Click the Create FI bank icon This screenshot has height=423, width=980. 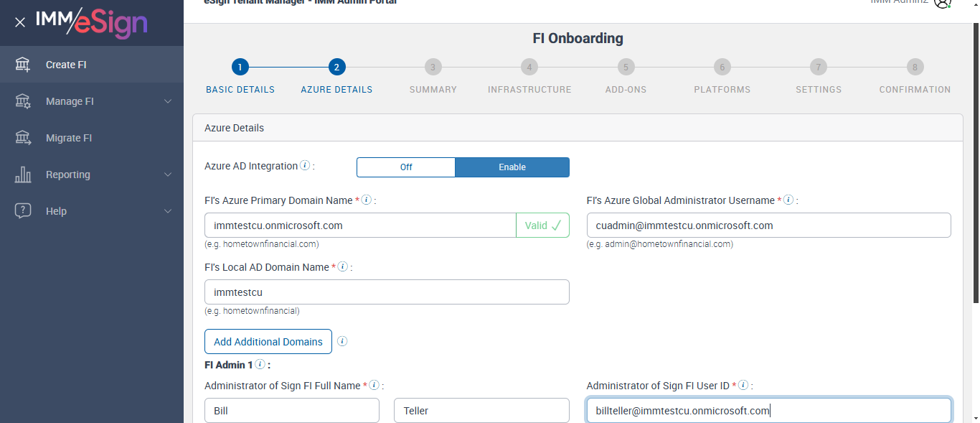click(x=23, y=65)
